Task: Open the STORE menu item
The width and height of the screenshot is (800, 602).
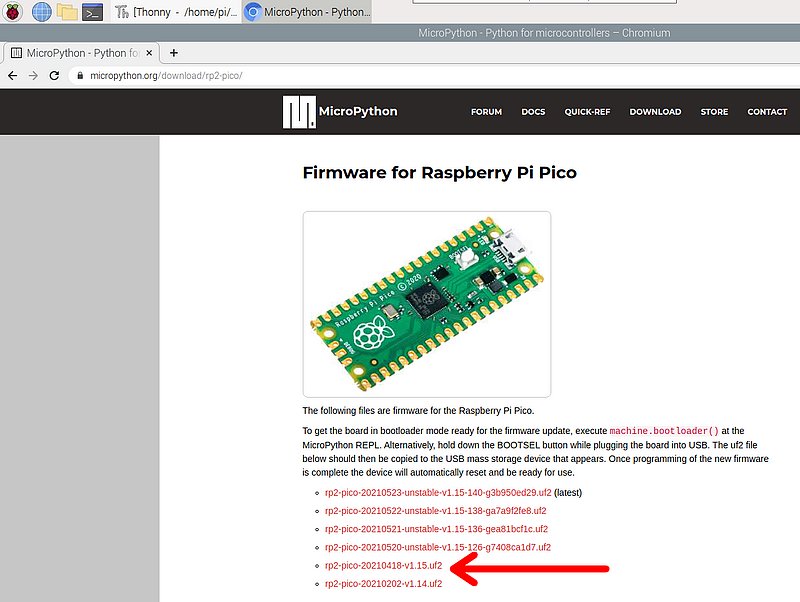Action: pyautogui.click(x=714, y=112)
